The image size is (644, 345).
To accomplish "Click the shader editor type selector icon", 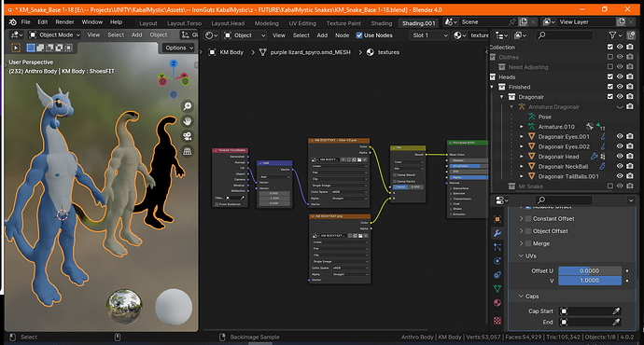I will click(x=212, y=35).
